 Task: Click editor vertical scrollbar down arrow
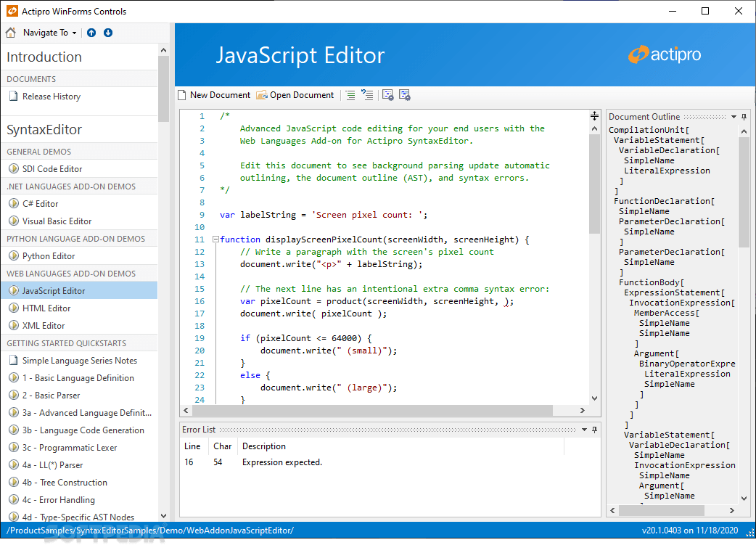[594, 398]
